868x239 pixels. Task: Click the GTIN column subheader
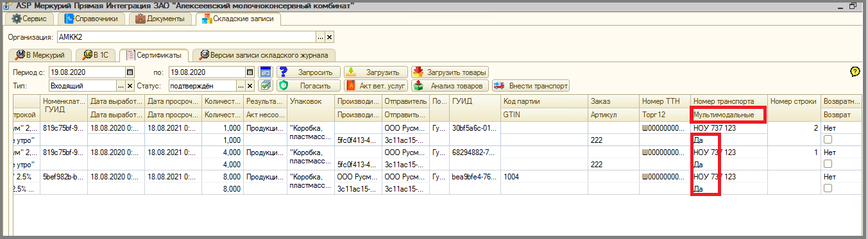click(545, 115)
